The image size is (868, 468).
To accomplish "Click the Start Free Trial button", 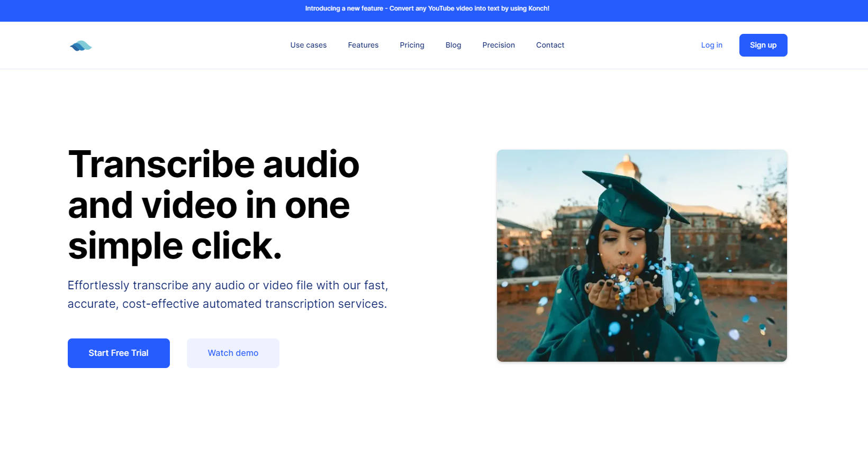I will pyautogui.click(x=119, y=353).
